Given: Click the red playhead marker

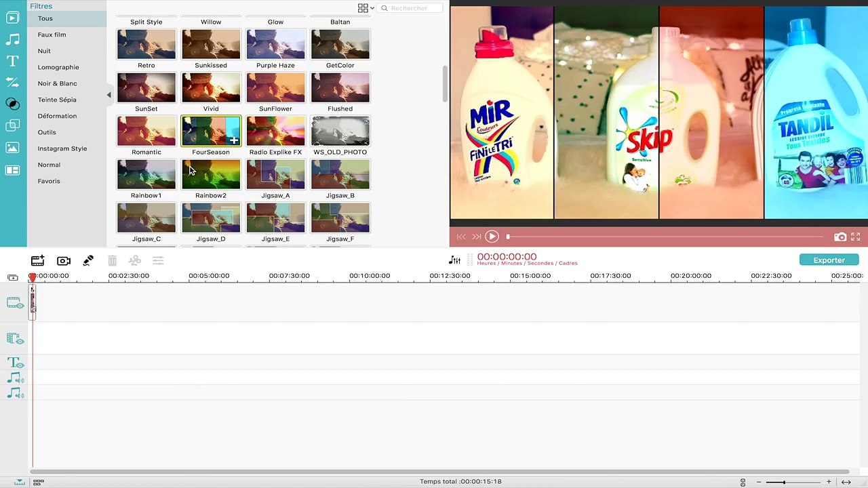Looking at the screenshot, I should pyautogui.click(x=32, y=277).
